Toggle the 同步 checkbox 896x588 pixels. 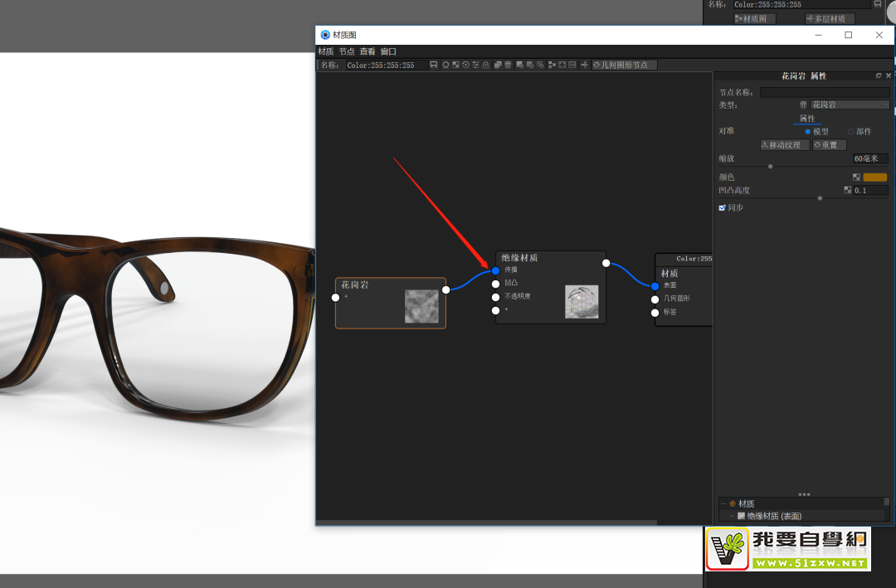(x=723, y=207)
